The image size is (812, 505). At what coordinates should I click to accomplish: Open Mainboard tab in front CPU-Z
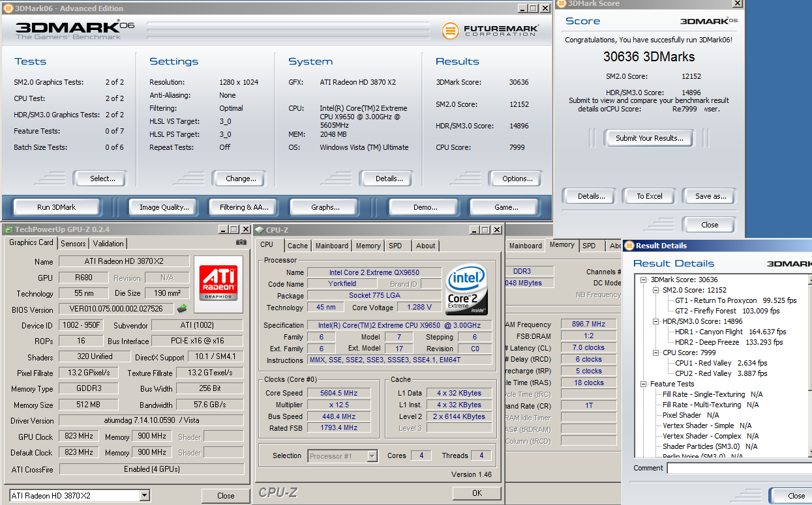[332, 246]
